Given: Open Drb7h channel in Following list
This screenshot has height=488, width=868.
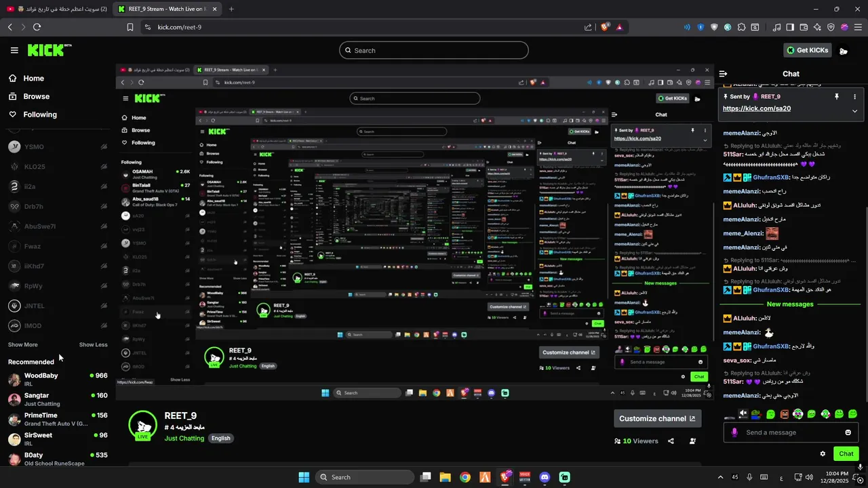Looking at the screenshot, I should [57, 207].
